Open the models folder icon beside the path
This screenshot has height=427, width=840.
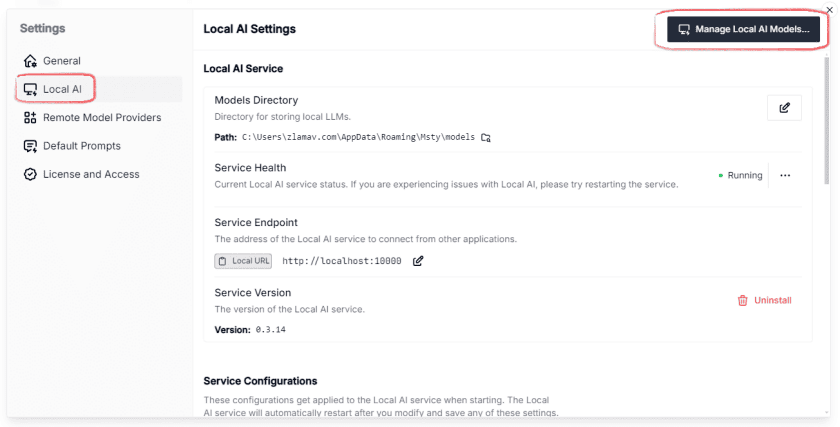(x=486, y=137)
